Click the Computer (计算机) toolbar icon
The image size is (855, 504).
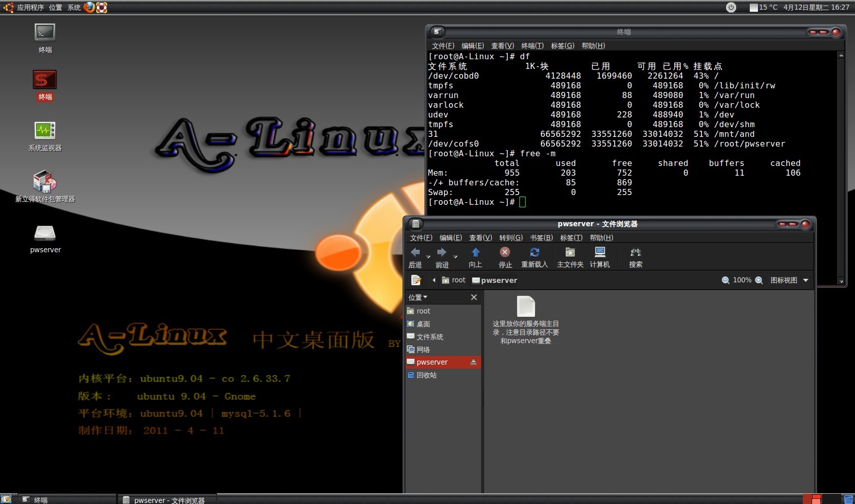tap(600, 253)
